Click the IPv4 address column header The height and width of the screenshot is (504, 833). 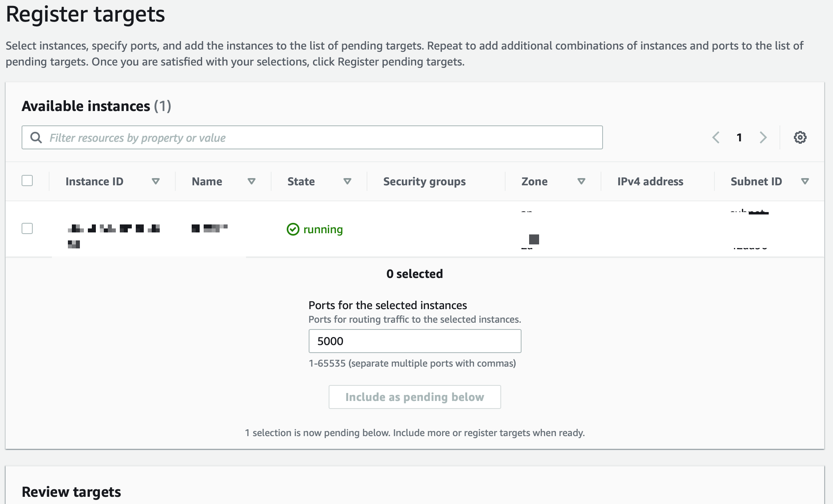pos(650,181)
